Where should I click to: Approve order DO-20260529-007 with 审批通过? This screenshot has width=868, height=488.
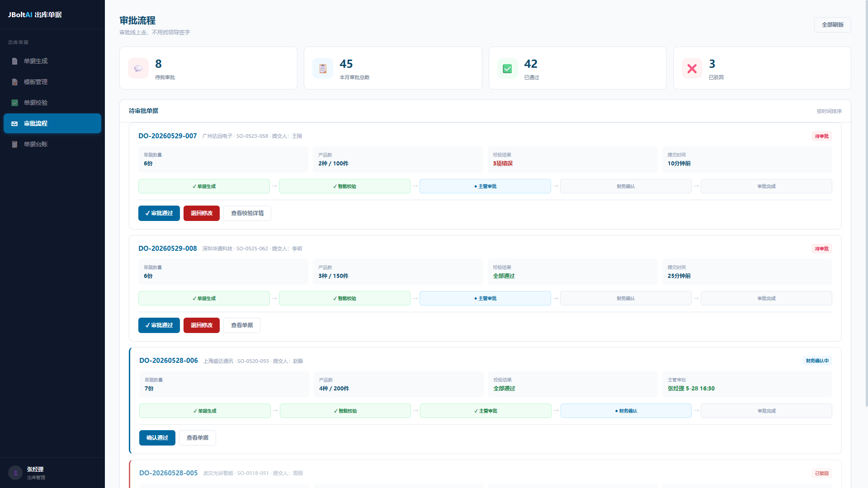[159, 213]
